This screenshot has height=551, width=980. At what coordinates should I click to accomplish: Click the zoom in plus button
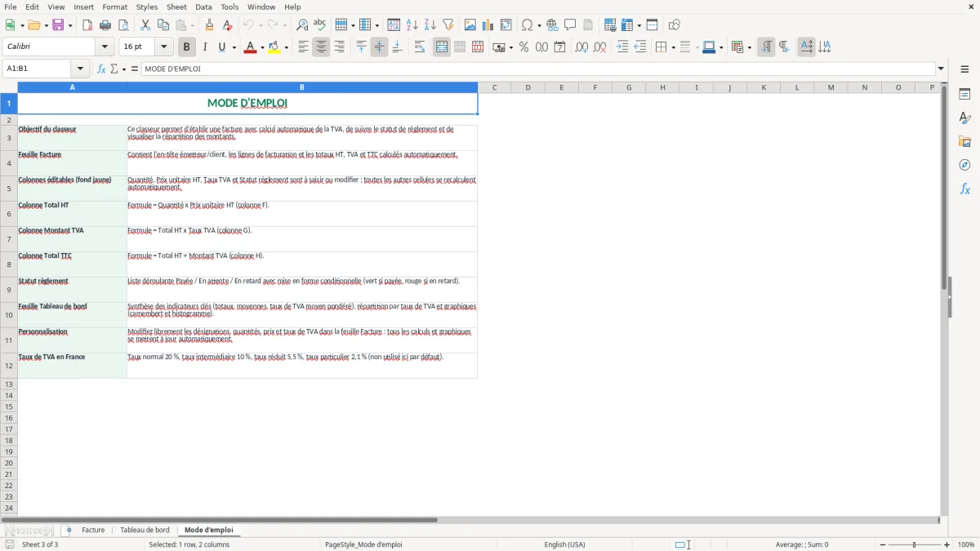[947, 544]
